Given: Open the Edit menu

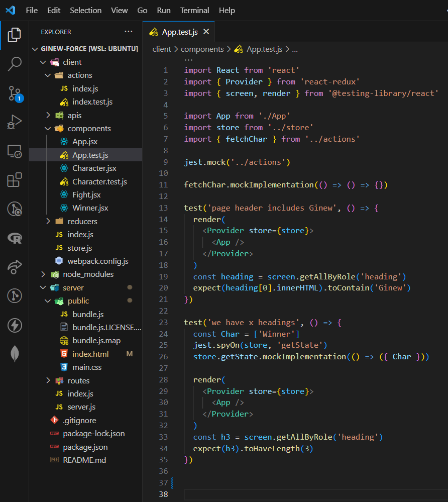Looking at the screenshot, I should pos(54,10).
